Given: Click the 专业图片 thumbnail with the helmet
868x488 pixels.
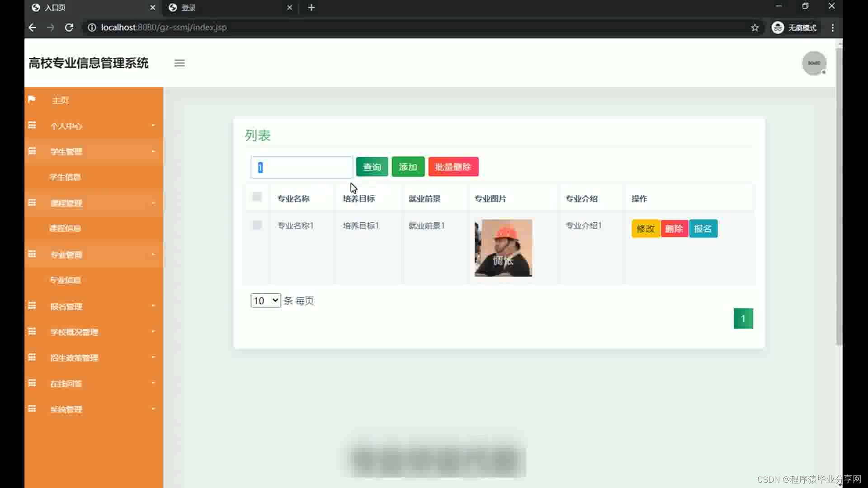Looking at the screenshot, I should 503,248.
